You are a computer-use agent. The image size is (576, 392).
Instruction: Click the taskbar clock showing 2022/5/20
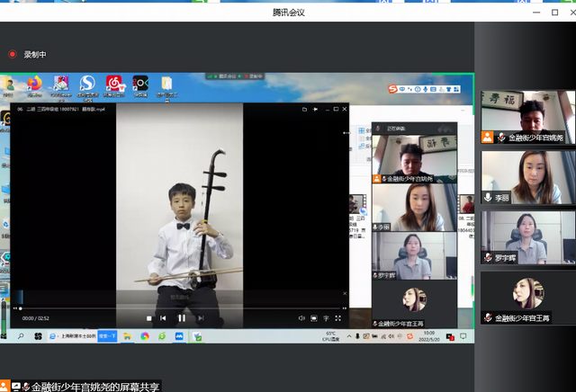(429, 336)
